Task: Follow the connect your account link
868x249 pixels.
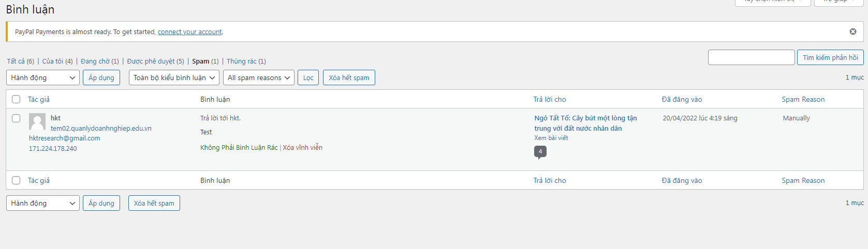Action: click(x=189, y=32)
